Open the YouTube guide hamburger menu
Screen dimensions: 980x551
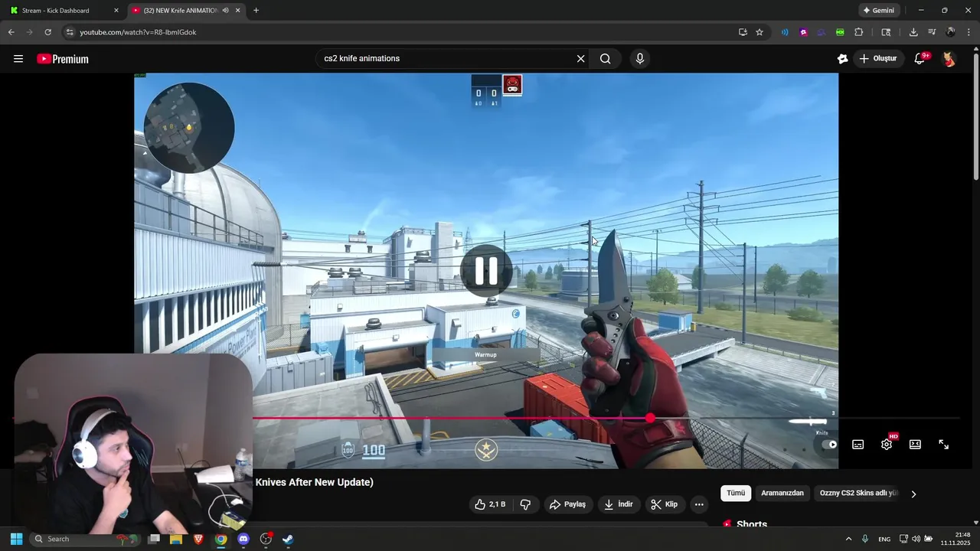click(x=18, y=59)
